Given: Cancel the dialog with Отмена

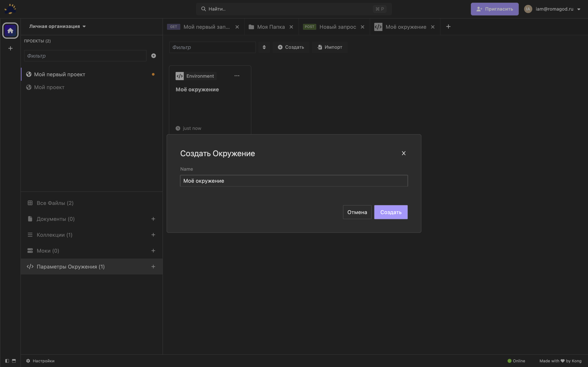Looking at the screenshot, I should coord(357,212).
